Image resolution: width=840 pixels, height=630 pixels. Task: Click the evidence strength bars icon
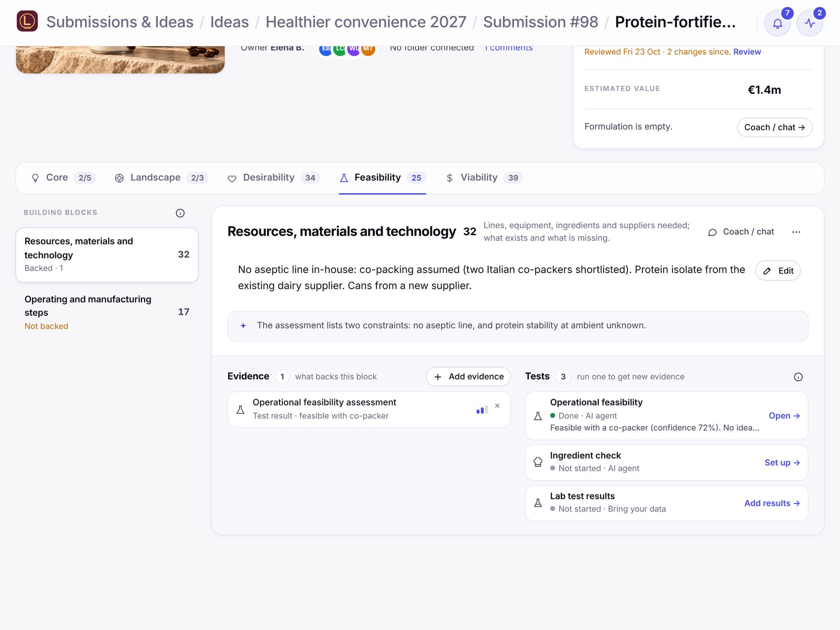[482, 409]
